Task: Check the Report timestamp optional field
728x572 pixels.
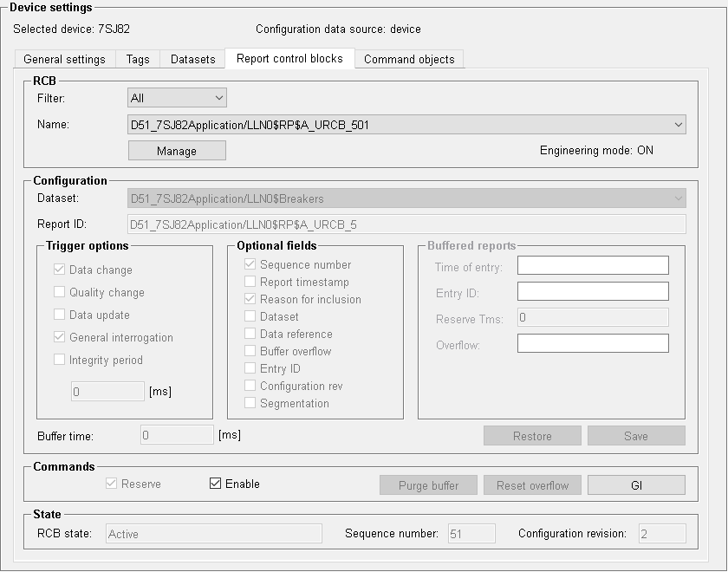Action: click(x=250, y=282)
